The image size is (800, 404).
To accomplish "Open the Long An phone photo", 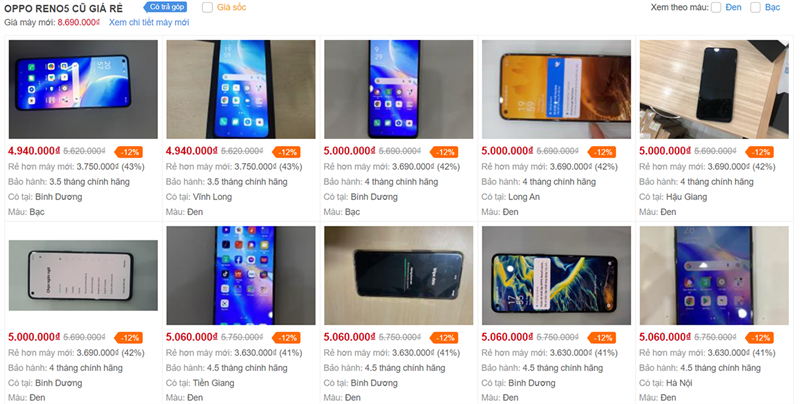I will point(556,89).
